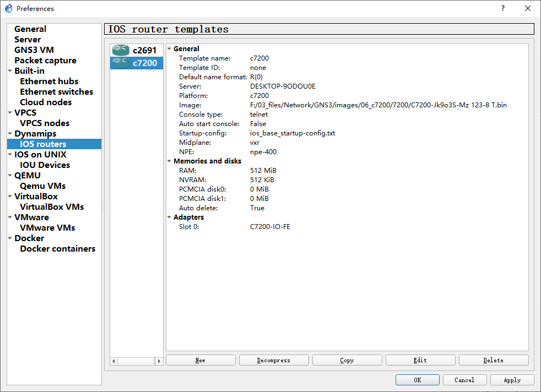Screen dimensions: 541x392
Task: Collapse the VPCS tree section
Action: tap(10, 112)
